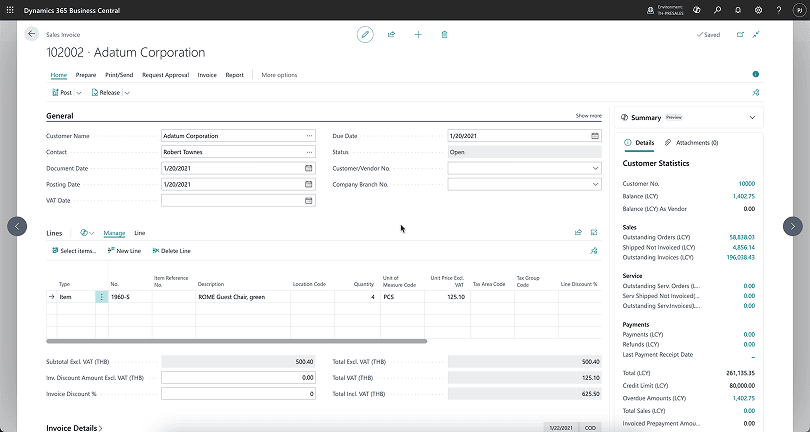Open page in new window icon
This screenshot has width=810, height=432.
pyautogui.click(x=740, y=35)
